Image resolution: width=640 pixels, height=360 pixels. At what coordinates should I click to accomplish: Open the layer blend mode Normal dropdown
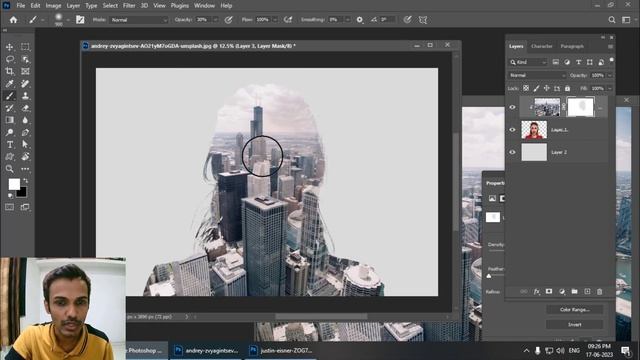click(537, 76)
